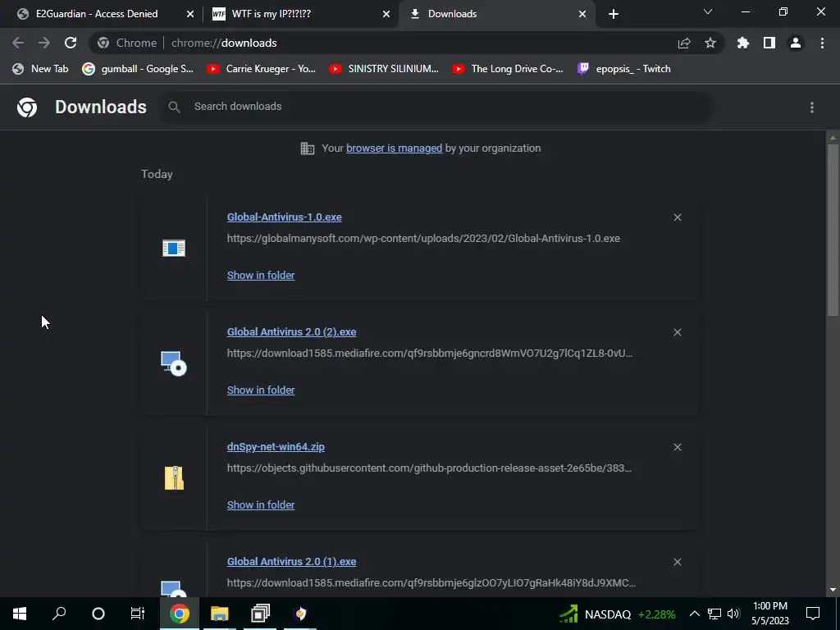
Task: Open the Chrome profile avatar
Action: coord(796,43)
